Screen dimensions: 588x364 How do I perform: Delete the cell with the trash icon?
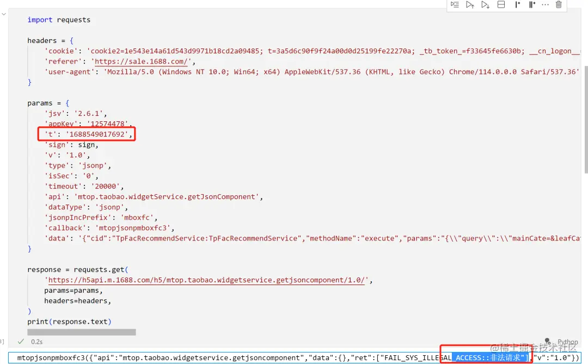559,5
